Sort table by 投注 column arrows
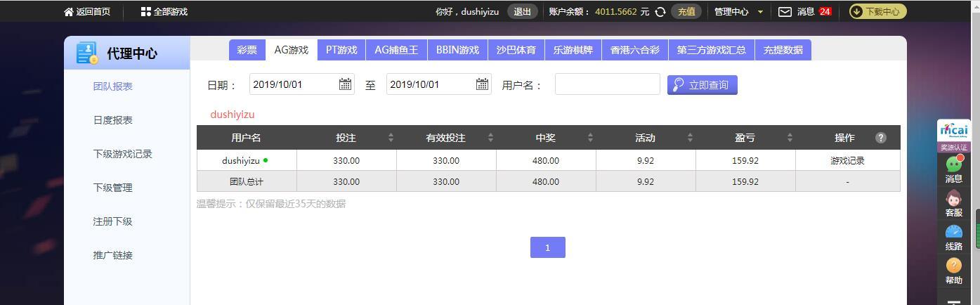The width and height of the screenshot is (980, 305). point(391,138)
